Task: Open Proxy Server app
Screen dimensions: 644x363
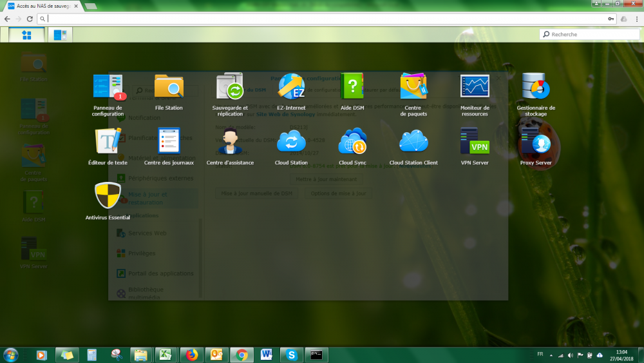Action: point(536,143)
